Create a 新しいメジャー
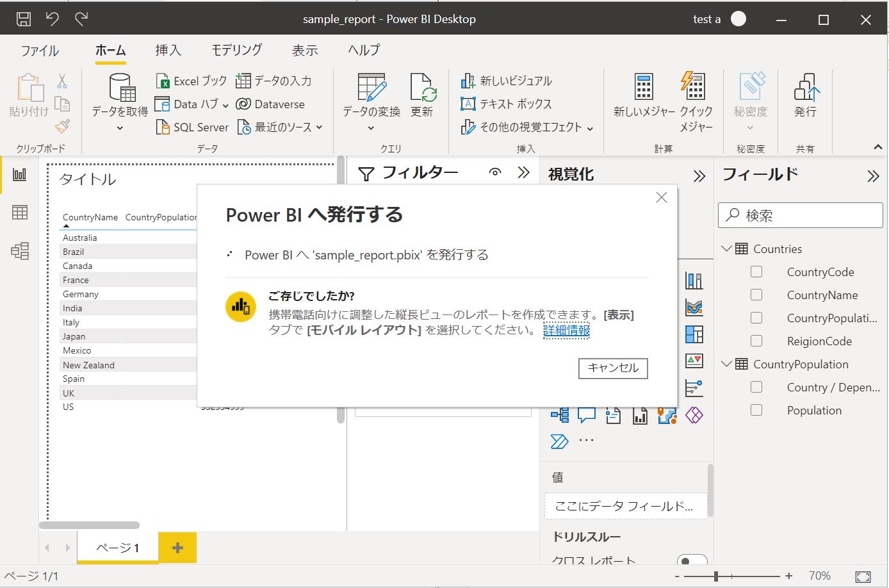Viewport: 889px width, 588px height. pos(644,96)
